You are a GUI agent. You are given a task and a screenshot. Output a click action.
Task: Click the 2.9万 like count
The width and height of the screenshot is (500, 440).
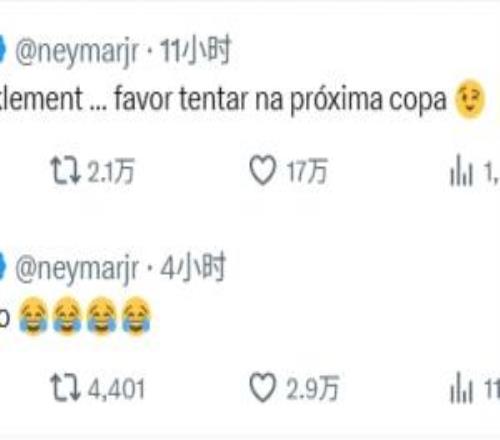coord(312,388)
